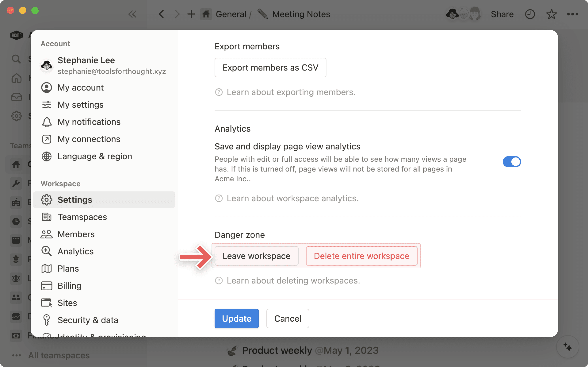The height and width of the screenshot is (367, 588).
Task: Select Members in workspace settings
Action: (76, 234)
